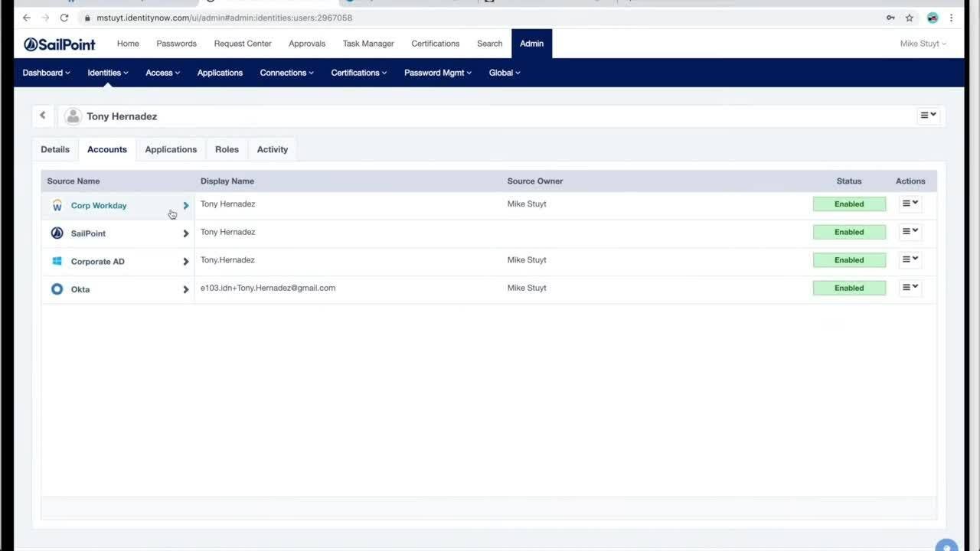The height and width of the screenshot is (551, 980).
Task: Open Request Center
Action: point(243,44)
